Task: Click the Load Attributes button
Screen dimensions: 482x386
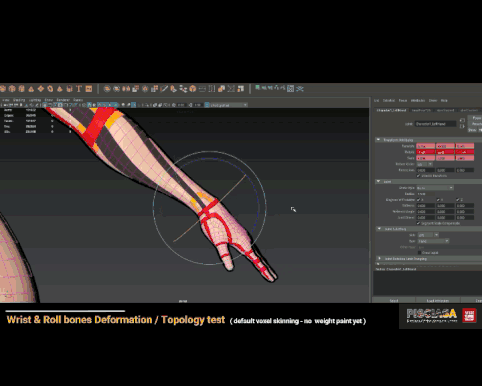Action: coord(438,301)
